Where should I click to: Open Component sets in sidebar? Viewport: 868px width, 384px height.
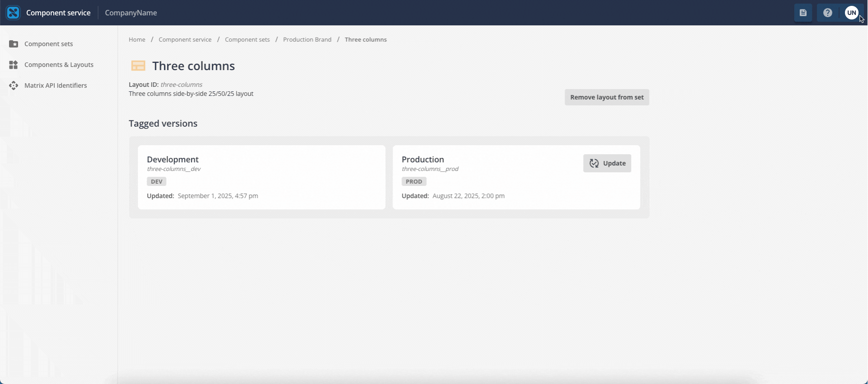48,44
